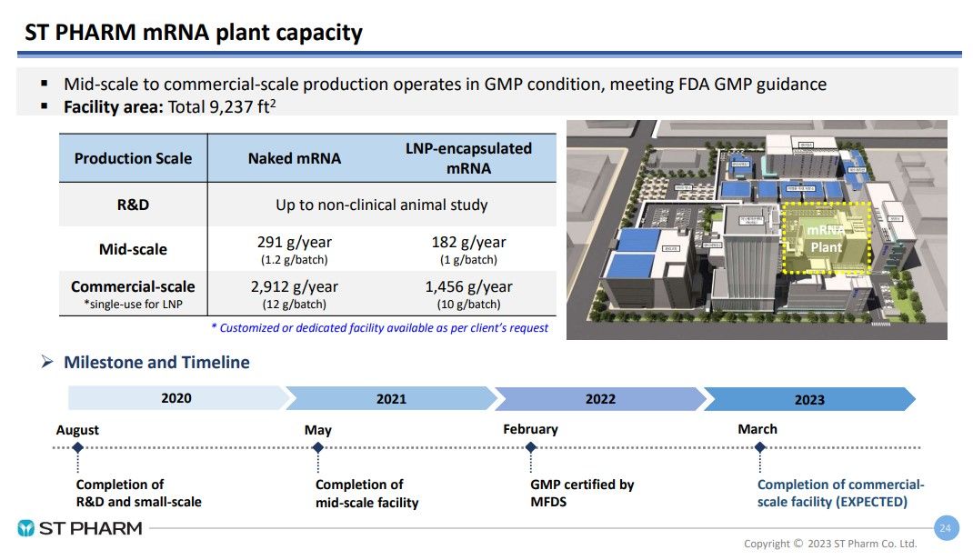Select the February 2022 timeline diamond marker
Screen dimensions: 973x560
tap(530, 447)
